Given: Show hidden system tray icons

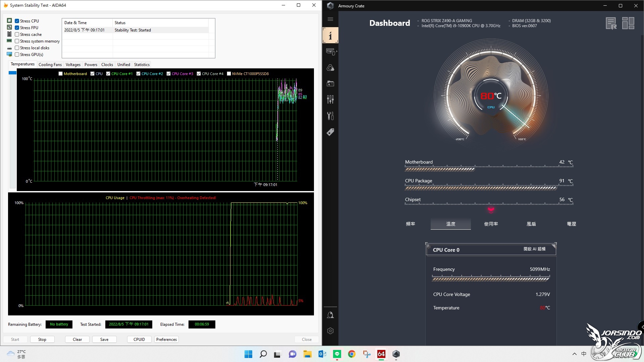Looking at the screenshot, I should 574,354.
